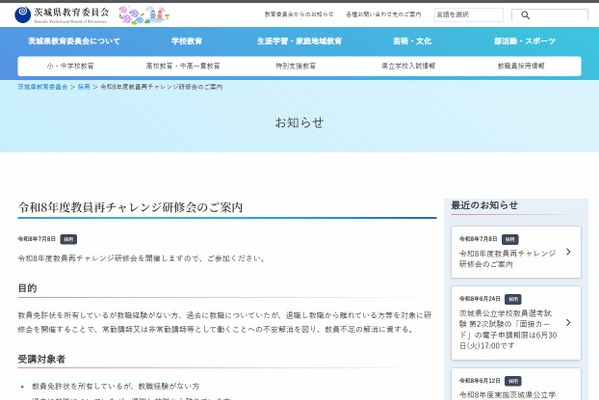
Task: Go to 採用 breadcrumb link
Action: [x=84, y=87]
